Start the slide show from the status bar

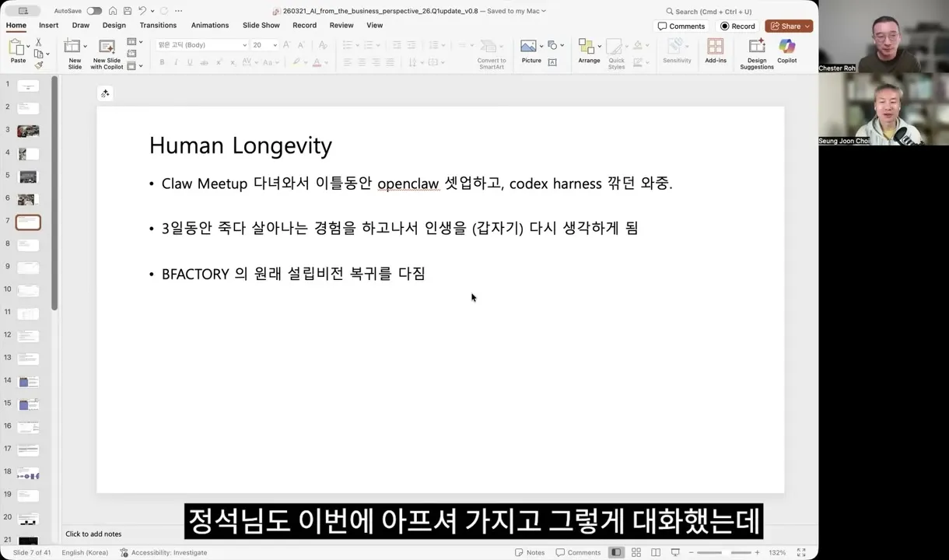[675, 552]
